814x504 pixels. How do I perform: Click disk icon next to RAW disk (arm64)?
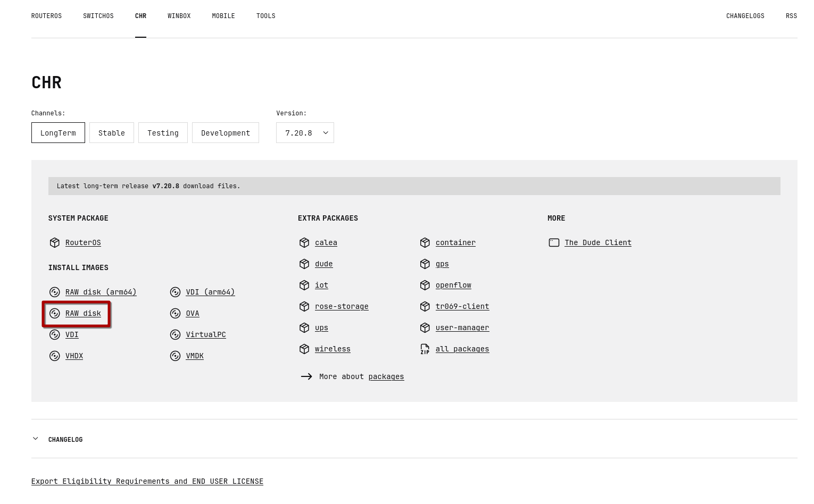pos(54,292)
